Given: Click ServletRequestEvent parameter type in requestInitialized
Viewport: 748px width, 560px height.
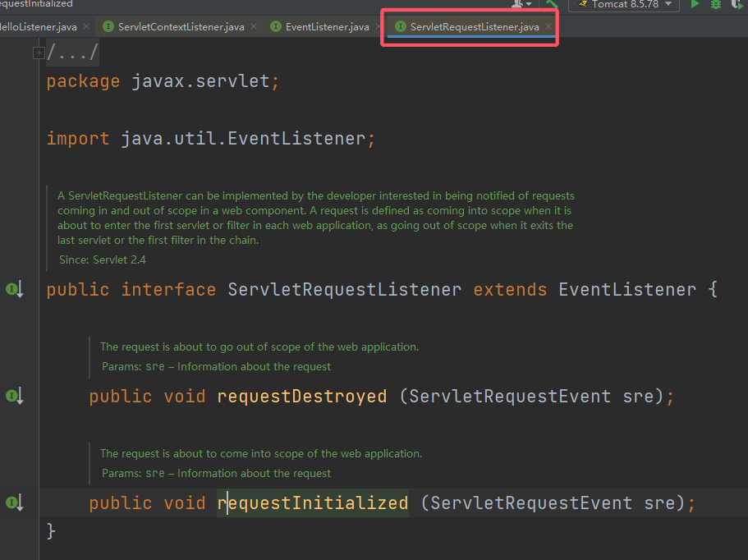Looking at the screenshot, I should coord(531,503).
